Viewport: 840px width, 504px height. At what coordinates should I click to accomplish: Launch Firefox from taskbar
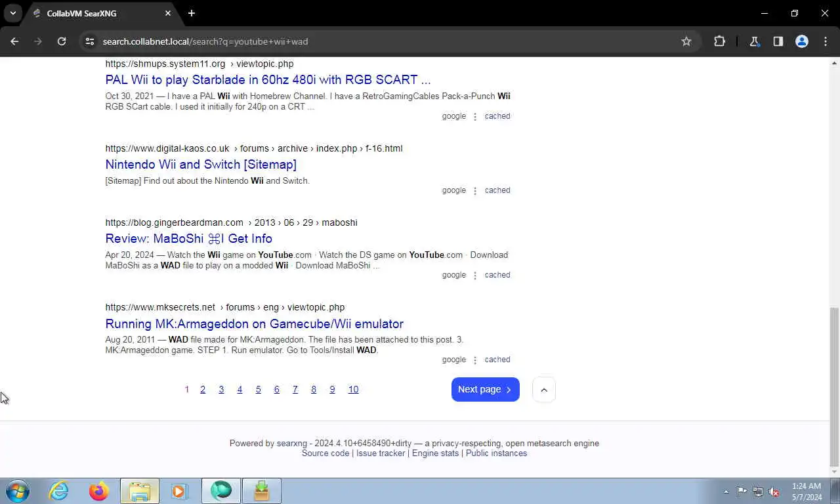pos(99,491)
